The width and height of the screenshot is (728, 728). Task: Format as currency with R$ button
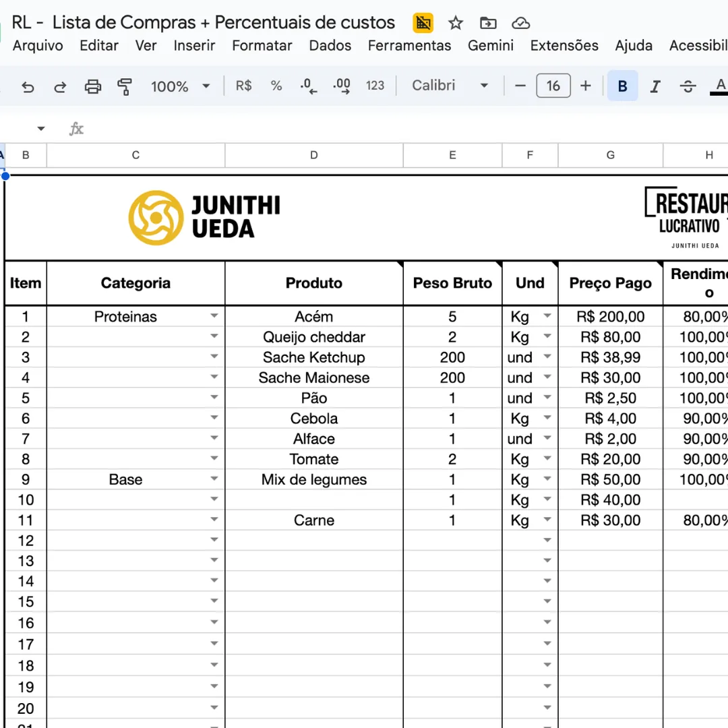click(x=243, y=86)
